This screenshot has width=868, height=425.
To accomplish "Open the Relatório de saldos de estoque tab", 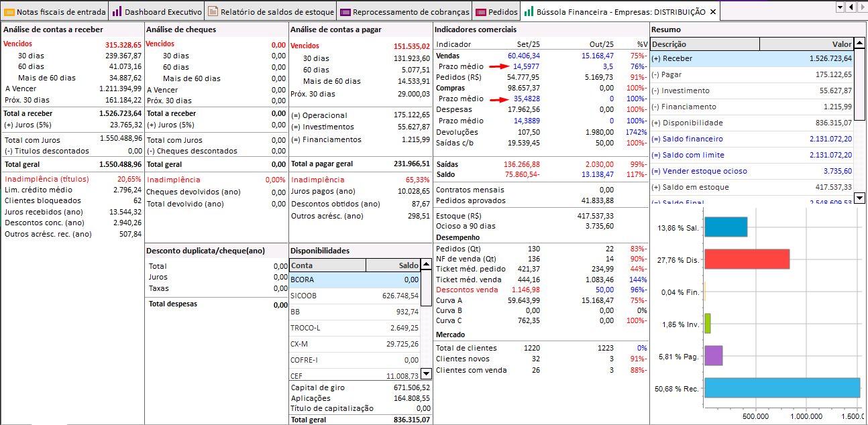I will [276, 11].
